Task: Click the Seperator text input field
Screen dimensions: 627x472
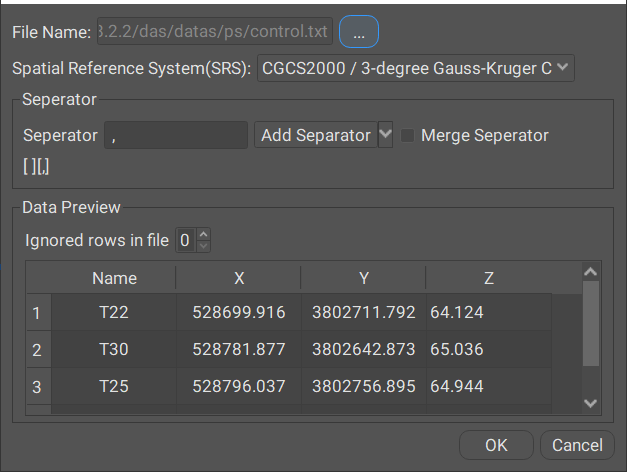Action: 176,135
